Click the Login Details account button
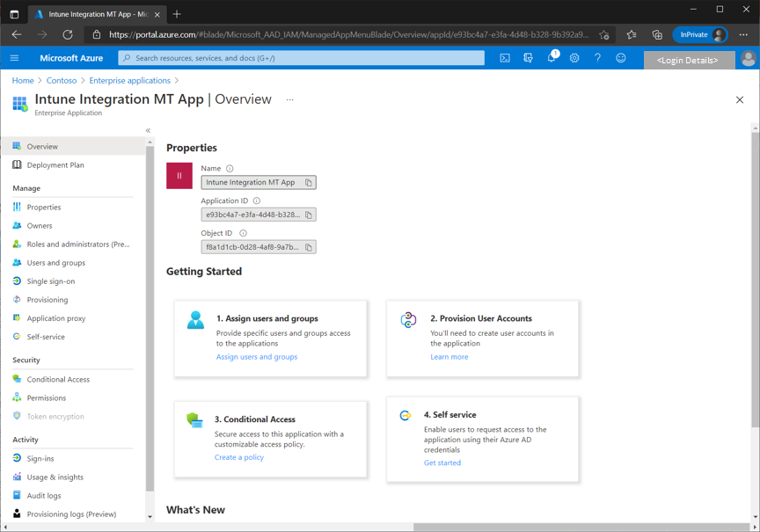This screenshot has width=760, height=532. [x=689, y=60]
